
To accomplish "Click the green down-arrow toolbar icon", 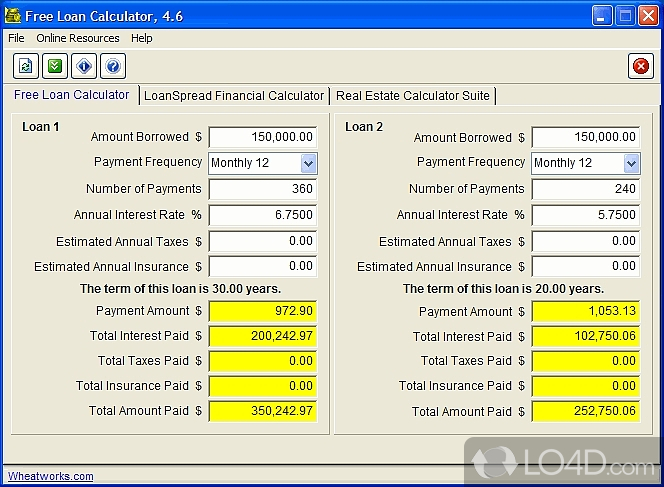I will click(x=55, y=67).
